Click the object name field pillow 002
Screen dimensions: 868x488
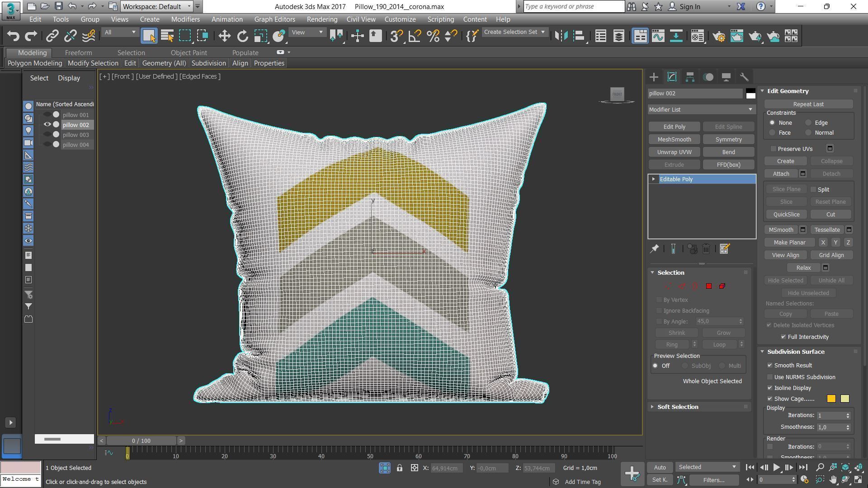pyautogui.click(x=695, y=94)
